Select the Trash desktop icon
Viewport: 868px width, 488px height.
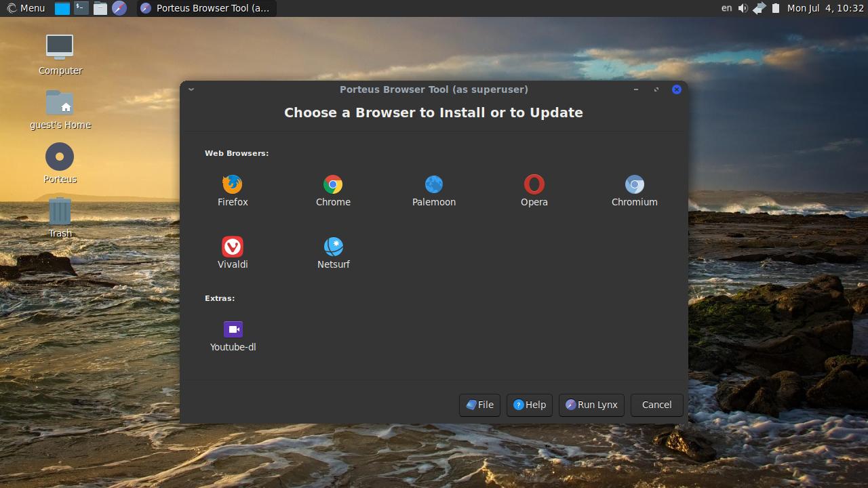click(x=60, y=211)
